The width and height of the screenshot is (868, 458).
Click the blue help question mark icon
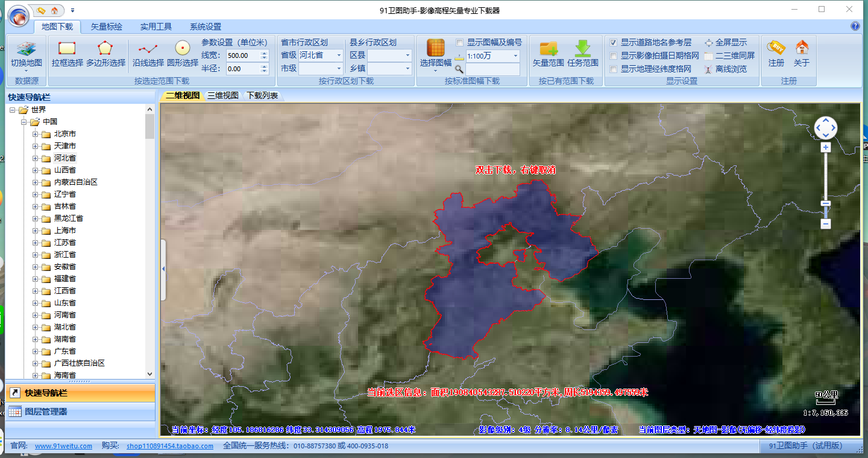click(x=855, y=27)
